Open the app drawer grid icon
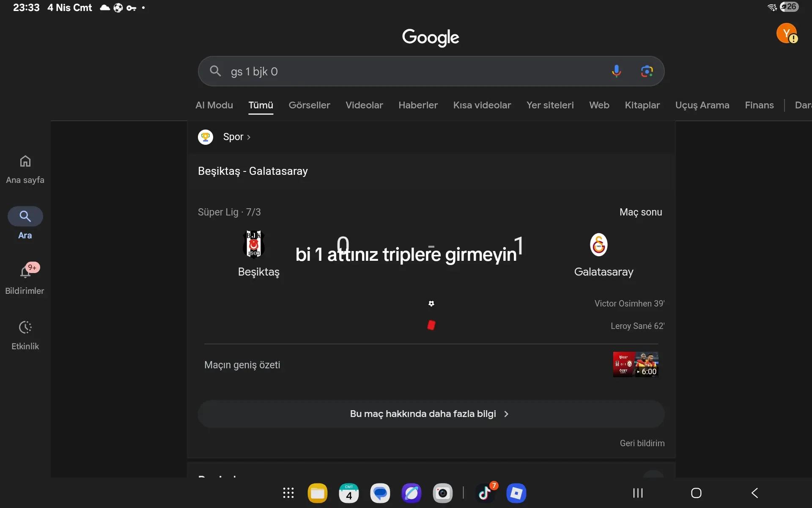 point(288,493)
